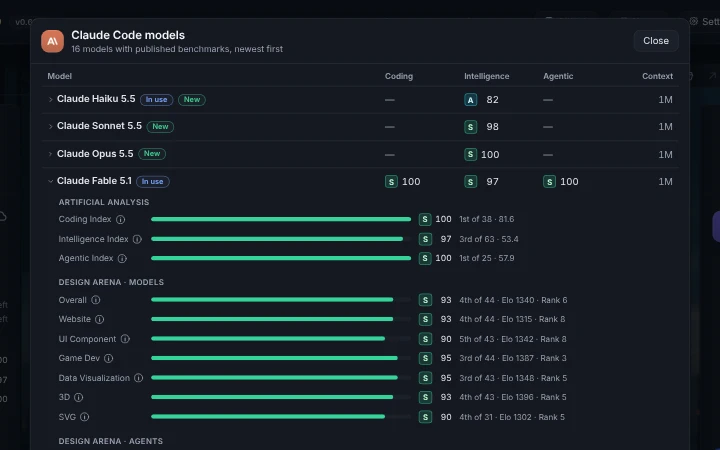This screenshot has height=450, width=720.
Task: Click S intelligence badge in Fable 5.1 row
Action: coord(471,182)
